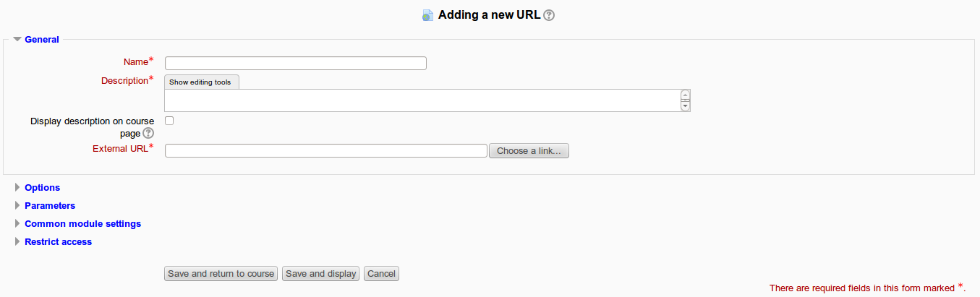Click Save and display button
980x297 pixels.
point(321,274)
